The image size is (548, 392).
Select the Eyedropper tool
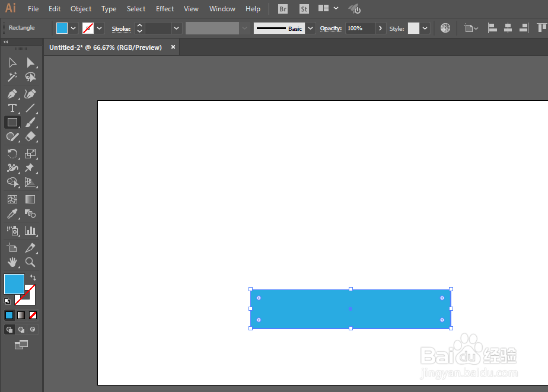[12, 213]
